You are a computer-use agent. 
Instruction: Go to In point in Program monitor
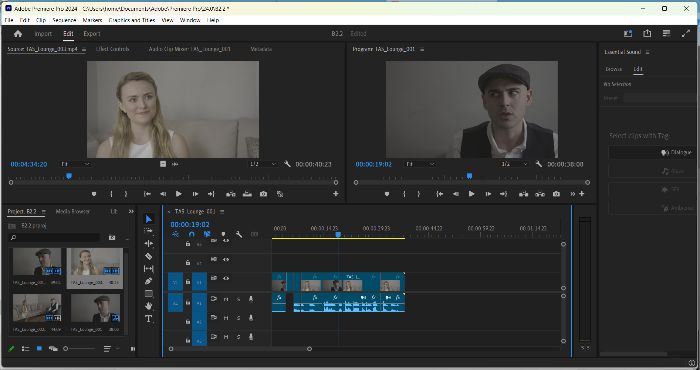click(x=440, y=194)
